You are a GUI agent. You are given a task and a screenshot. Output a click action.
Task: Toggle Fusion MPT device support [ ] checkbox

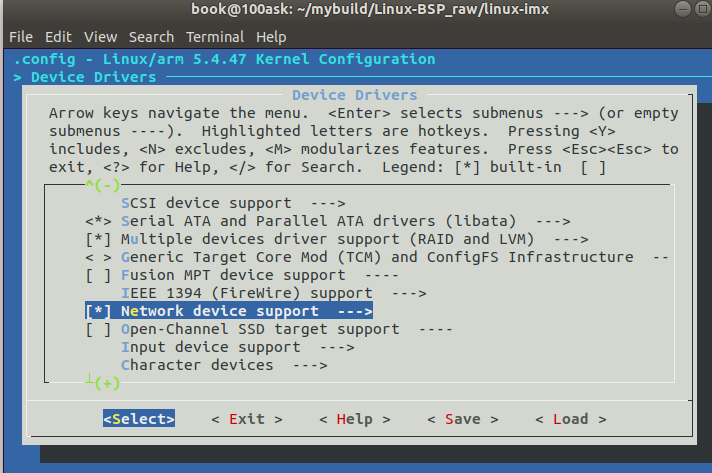click(x=98, y=275)
